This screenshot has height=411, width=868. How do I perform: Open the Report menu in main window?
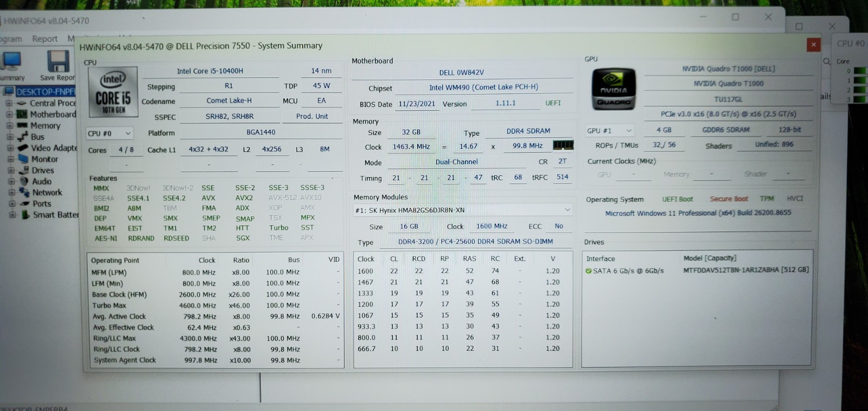point(44,39)
